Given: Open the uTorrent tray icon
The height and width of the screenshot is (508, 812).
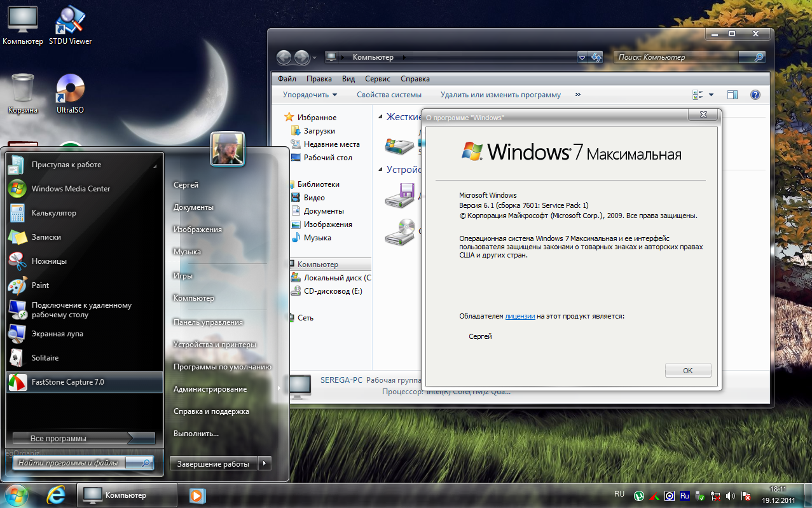Looking at the screenshot, I should click(639, 496).
